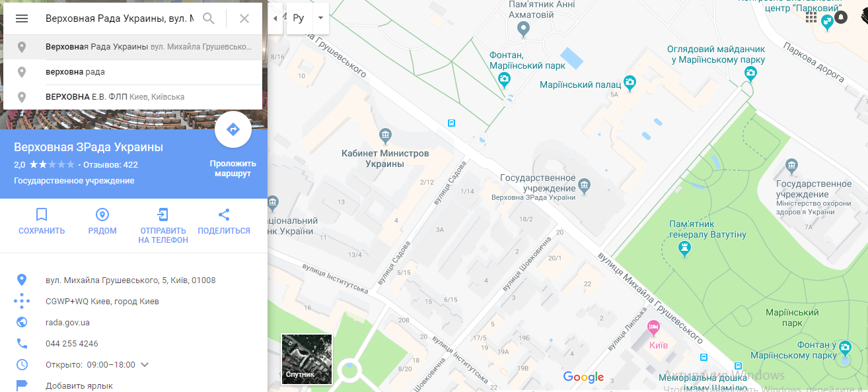
Task: Send to phone via Отправить на телефон
Action: (x=163, y=214)
